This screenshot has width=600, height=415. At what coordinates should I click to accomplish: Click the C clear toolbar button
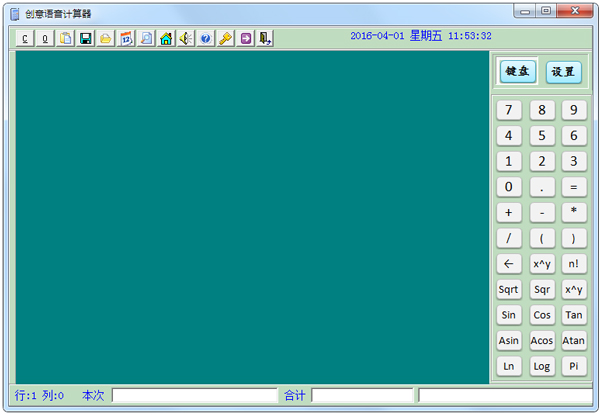25,39
